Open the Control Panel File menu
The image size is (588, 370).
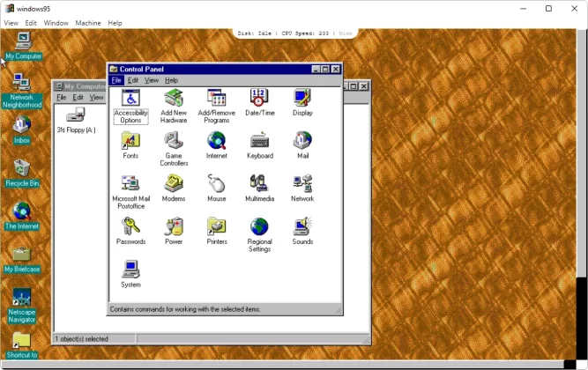pos(116,80)
